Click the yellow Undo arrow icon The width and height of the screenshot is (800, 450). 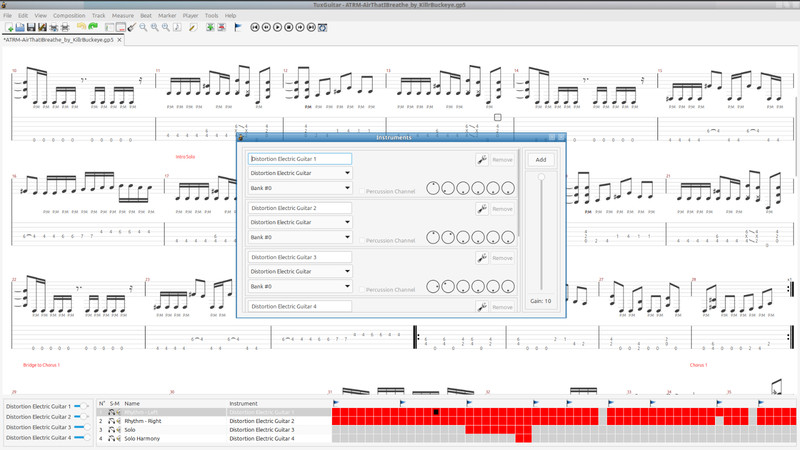pos(81,27)
